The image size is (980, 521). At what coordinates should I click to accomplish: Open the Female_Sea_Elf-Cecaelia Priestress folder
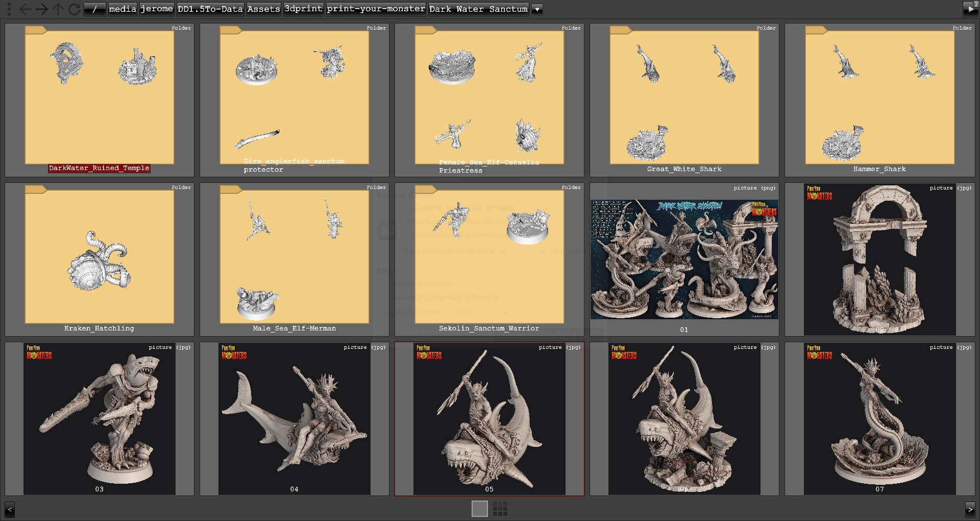(489, 100)
